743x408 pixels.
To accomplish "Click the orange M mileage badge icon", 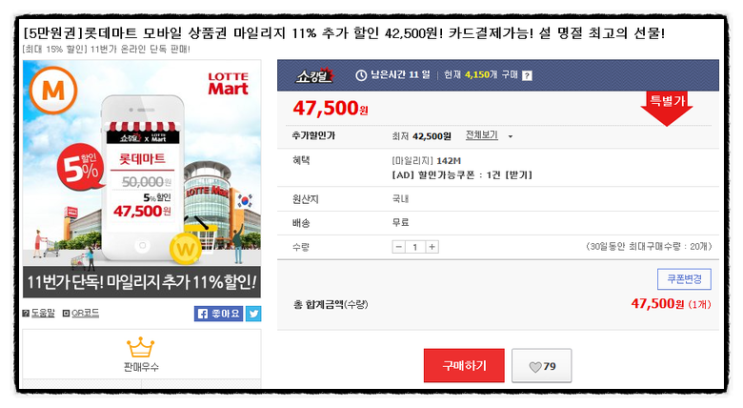I will 53,90.
